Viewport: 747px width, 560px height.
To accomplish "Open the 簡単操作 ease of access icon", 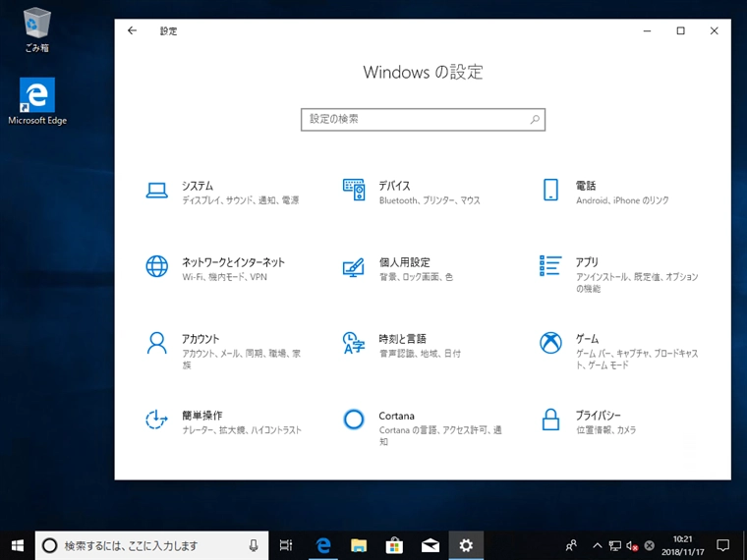I will pyautogui.click(x=156, y=420).
